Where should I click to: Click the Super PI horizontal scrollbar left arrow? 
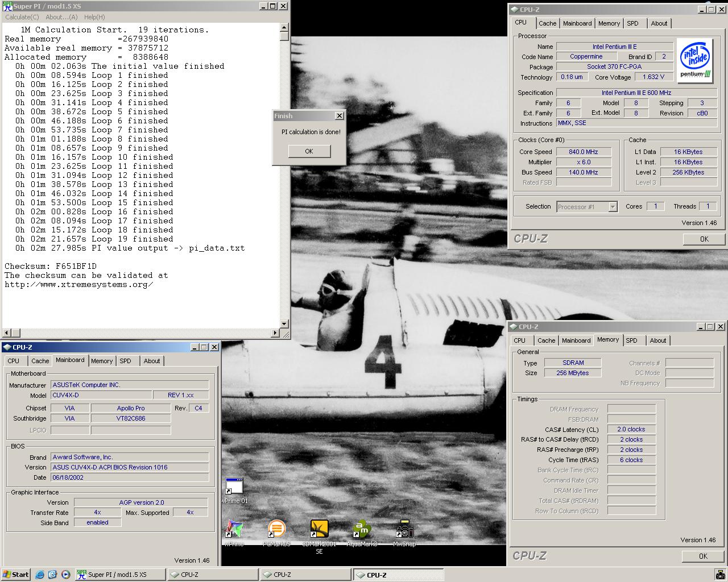pyautogui.click(x=7, y=332)
